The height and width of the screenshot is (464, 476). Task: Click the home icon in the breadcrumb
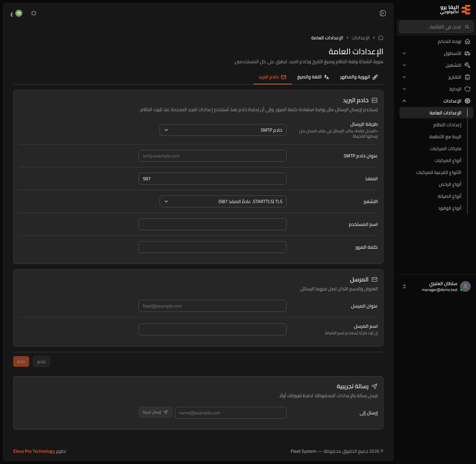[x=381, y=38]
